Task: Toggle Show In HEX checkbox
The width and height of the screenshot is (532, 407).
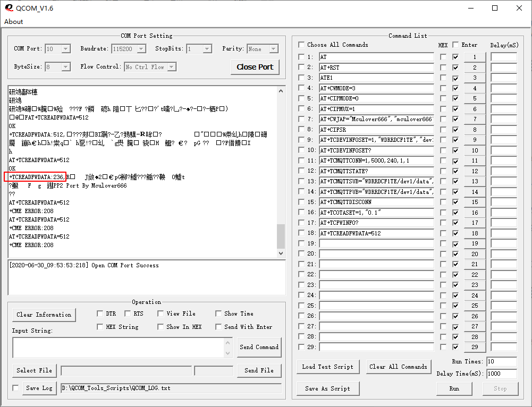Action: point(161,327)
